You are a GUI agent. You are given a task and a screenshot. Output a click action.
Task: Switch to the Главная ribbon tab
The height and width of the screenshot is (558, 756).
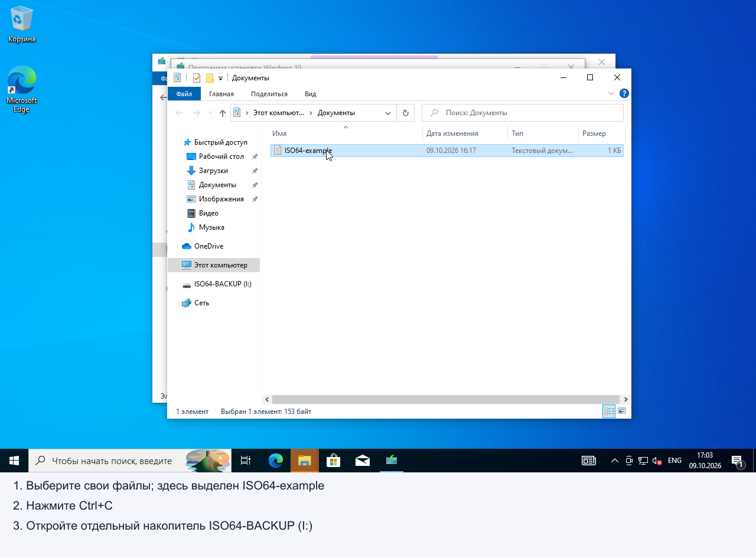tap(221, 94)
